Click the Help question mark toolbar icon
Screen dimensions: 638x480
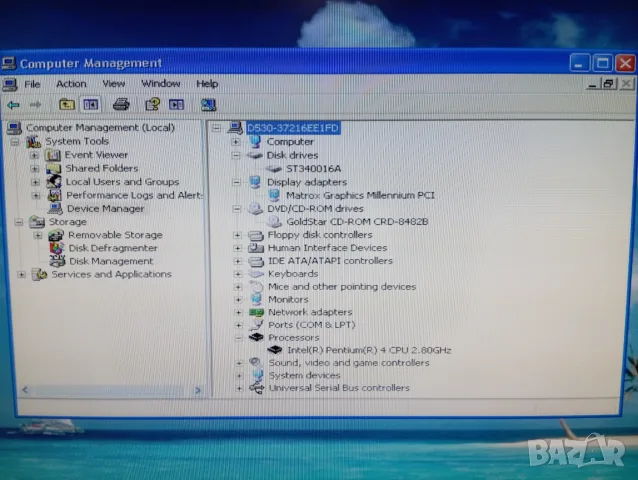(153, 105)
